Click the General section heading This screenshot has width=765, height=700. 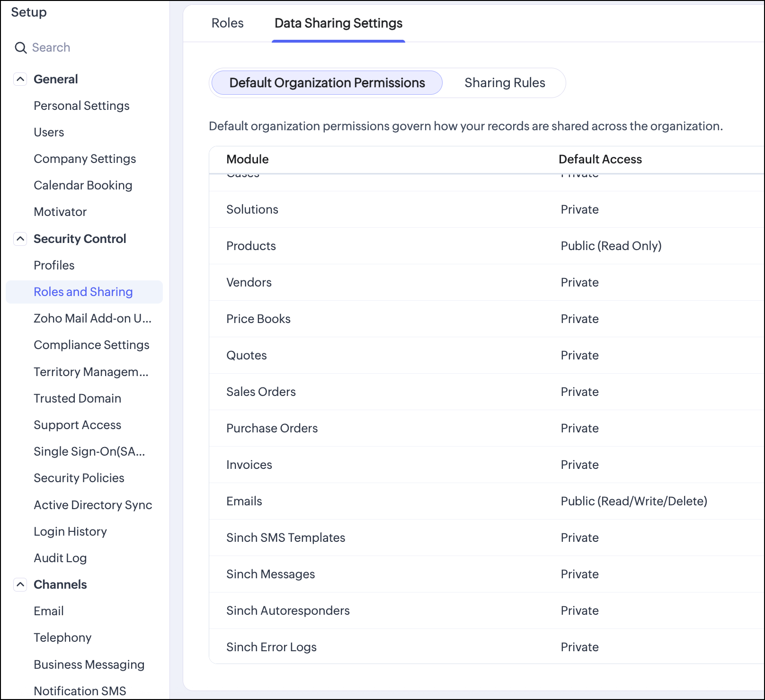pos(55,79)
